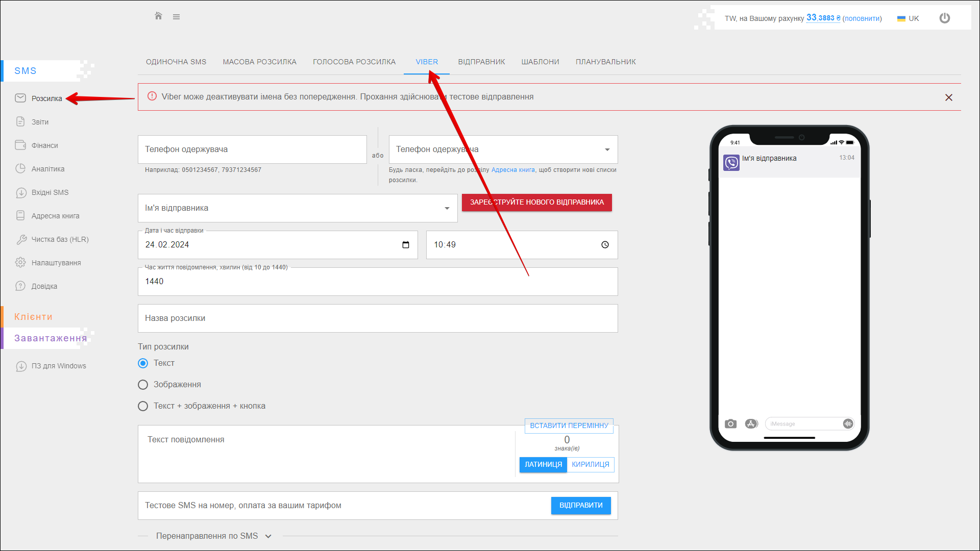The height and width of the screenshot is (551, 980).
Task: Open Налаштування settings in sidebar
Action: (56, 263)
